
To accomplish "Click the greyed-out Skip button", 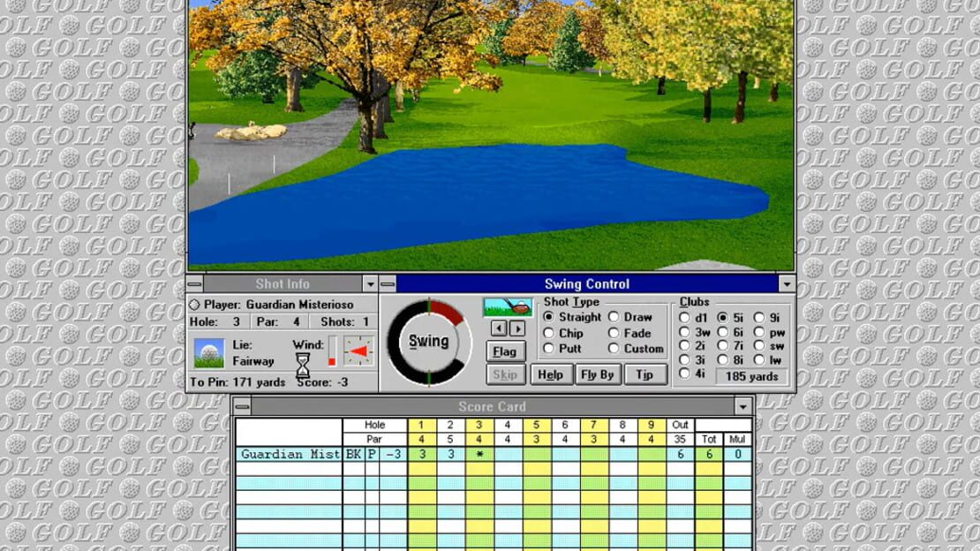I will click(x=505, y=374).
